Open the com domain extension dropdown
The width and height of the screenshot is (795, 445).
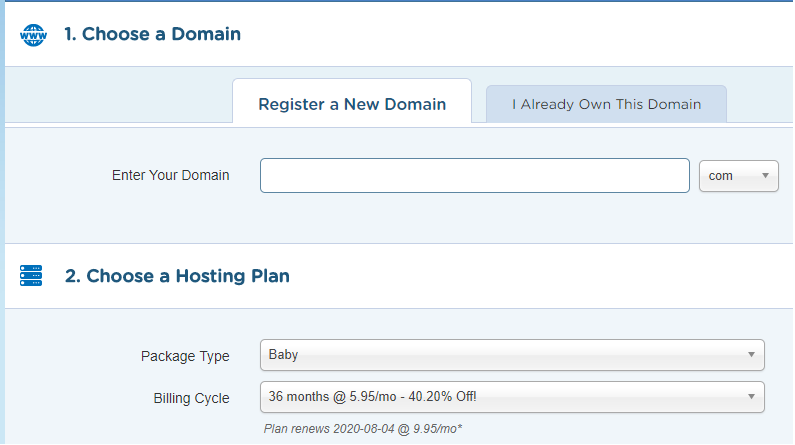pyautogui.click(x=739, y=176)
